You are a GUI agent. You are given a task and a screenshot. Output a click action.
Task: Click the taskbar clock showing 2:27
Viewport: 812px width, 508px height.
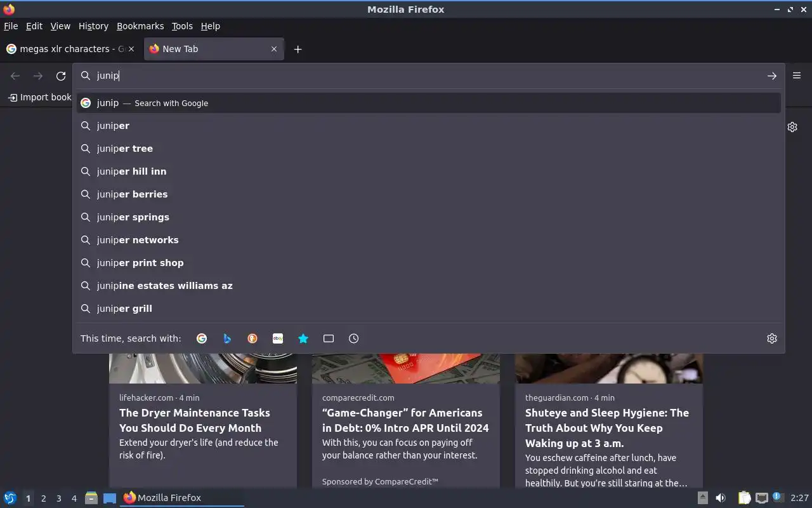tap(799, 498)
